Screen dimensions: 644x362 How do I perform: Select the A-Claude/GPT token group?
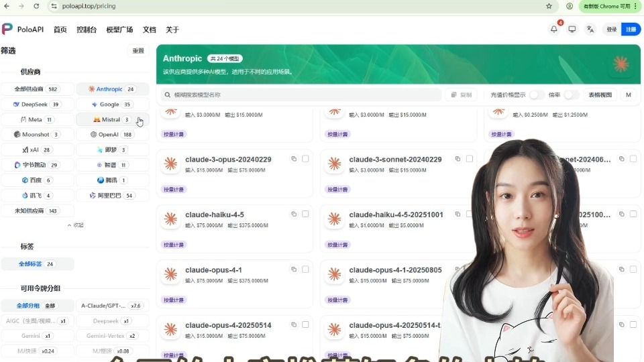[112, 306]
